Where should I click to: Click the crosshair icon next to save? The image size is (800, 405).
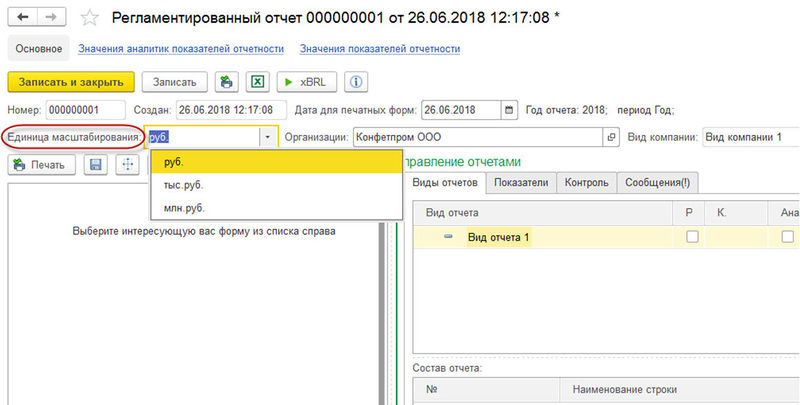point(127,165)
